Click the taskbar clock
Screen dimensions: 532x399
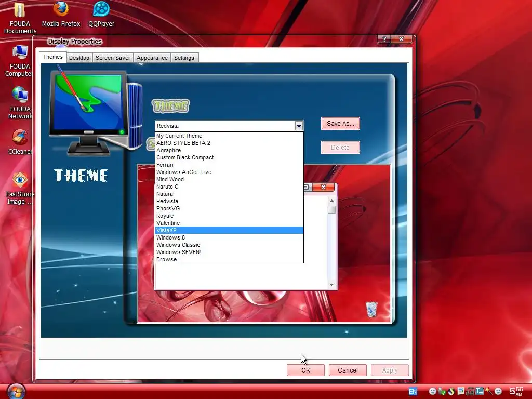coord(516,391)
